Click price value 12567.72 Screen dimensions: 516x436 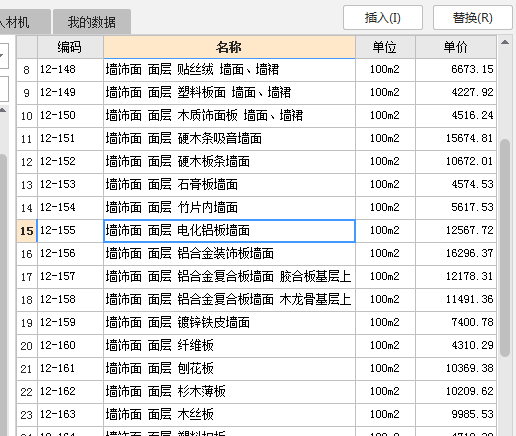[469, 230]
